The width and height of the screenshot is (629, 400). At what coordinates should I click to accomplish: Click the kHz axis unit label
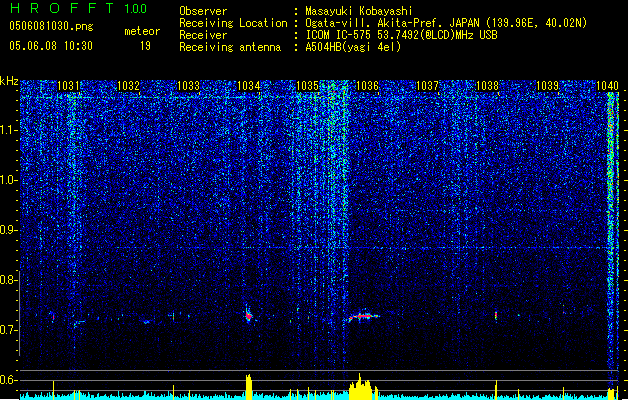click(9, 81)
